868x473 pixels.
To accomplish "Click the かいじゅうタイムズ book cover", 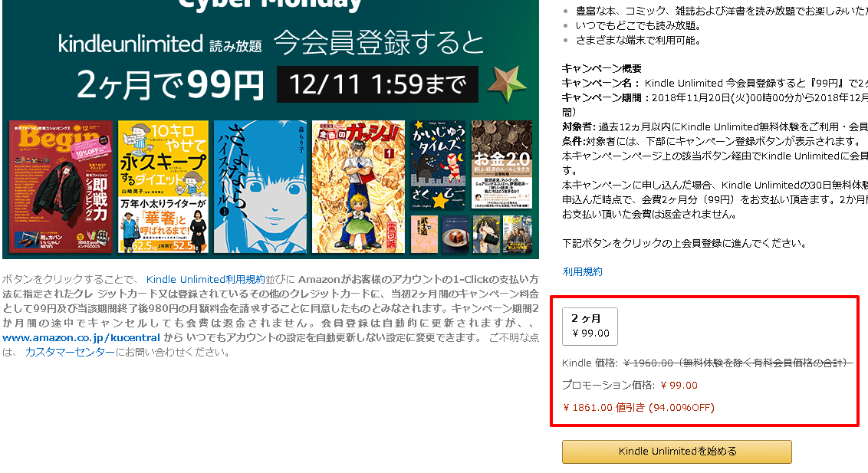I will [x=439, y=165].
